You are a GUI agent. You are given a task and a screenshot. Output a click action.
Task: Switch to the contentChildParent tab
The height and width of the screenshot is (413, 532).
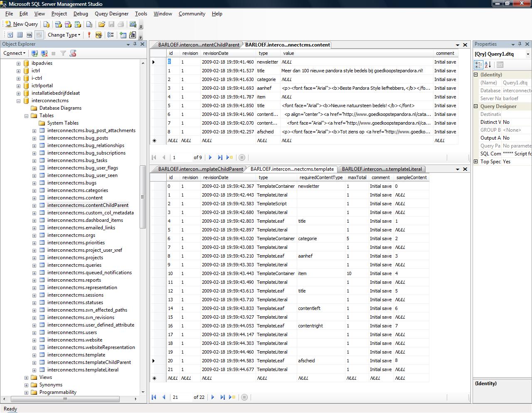(199, 45)
